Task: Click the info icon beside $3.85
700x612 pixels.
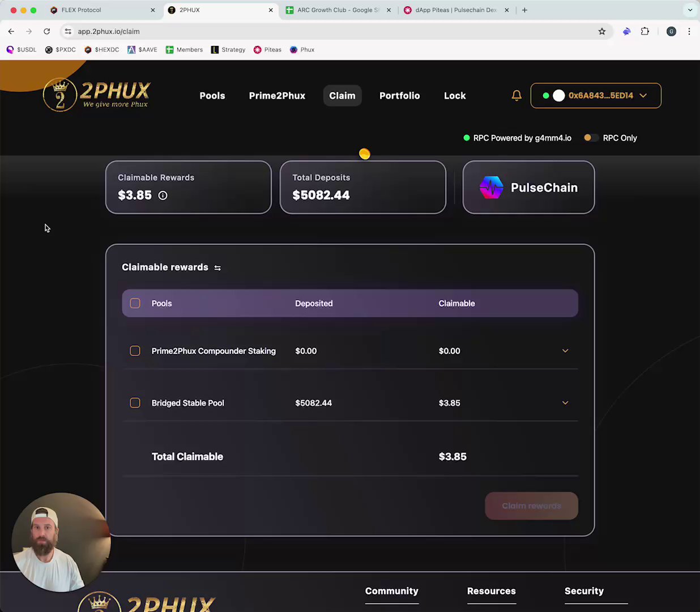Action: tap(163, 195)
